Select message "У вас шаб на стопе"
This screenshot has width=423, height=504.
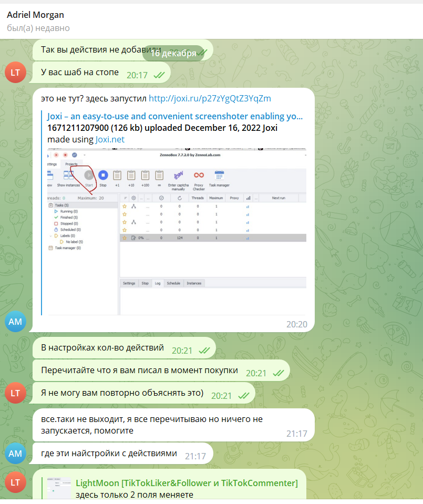click(101, 73)
